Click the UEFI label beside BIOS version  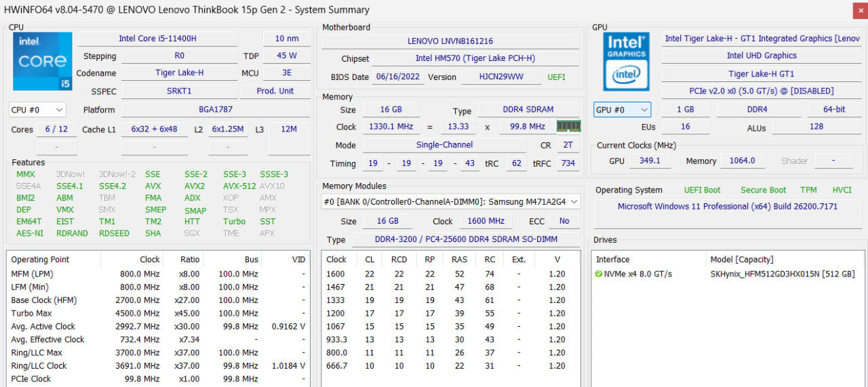pyautogui.click(x=556, y=77)
